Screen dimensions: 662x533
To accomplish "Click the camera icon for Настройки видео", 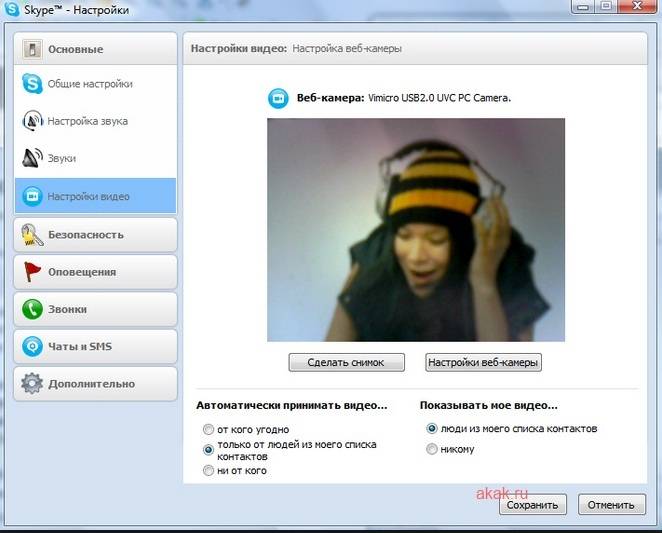I will [x=31, y=196].
